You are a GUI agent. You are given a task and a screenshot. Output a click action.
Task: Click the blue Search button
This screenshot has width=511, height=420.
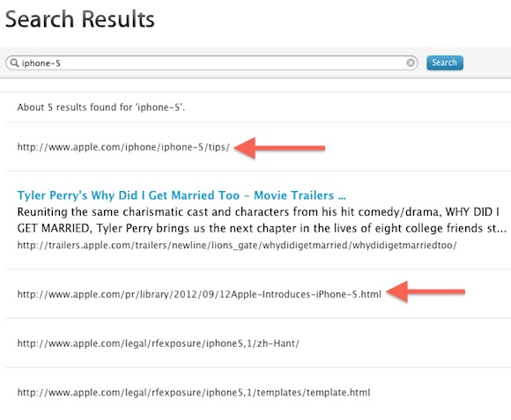445,63
